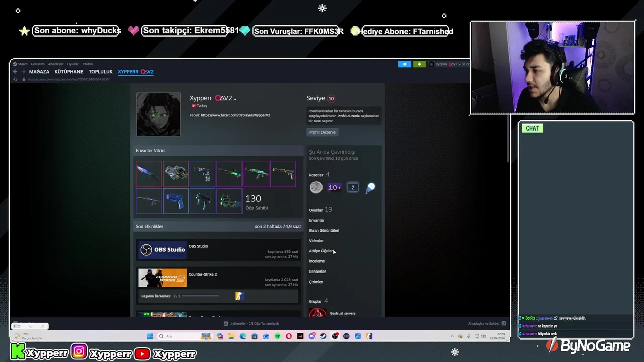Open the İnceleme link
Viewport: 644px width, 362px height.
pyautogui.click(x=317, y=261)
